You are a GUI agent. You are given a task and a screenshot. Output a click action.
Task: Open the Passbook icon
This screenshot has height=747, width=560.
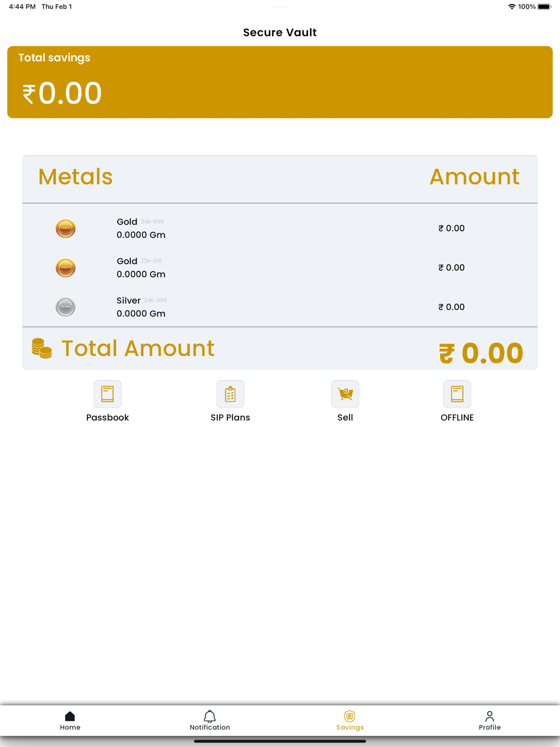pos(108,394)
